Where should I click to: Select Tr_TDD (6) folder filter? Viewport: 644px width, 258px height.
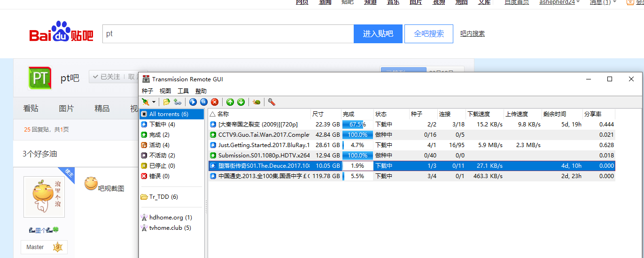point(172,196)
